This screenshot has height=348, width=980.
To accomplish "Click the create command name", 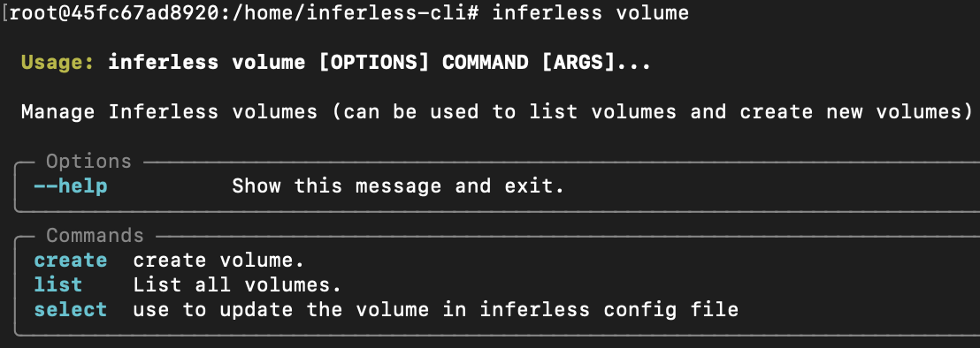I will pyautogui.click(x=71, y=260).
